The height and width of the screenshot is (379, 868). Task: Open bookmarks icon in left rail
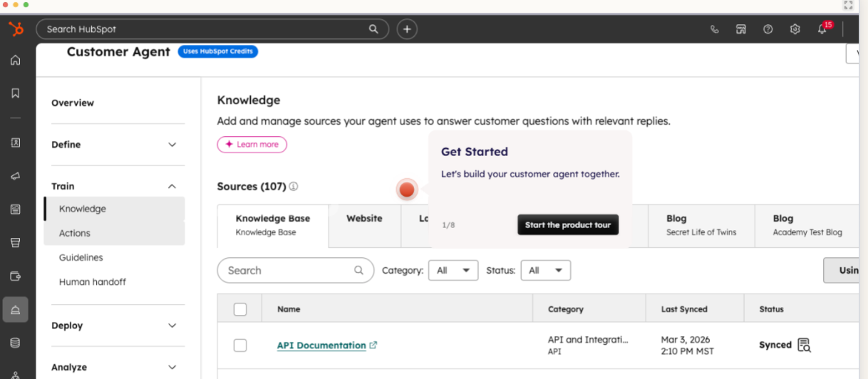tap(16, 93)
